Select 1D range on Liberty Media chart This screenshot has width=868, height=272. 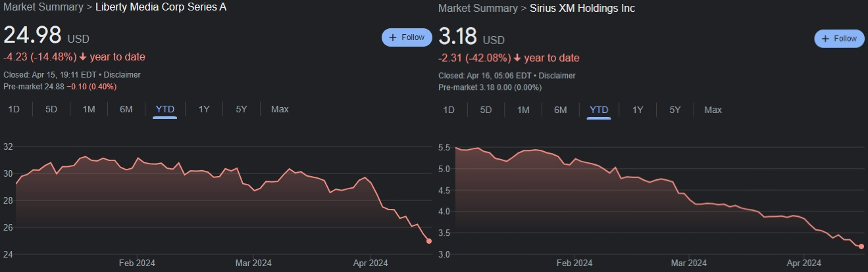(14, 109)
